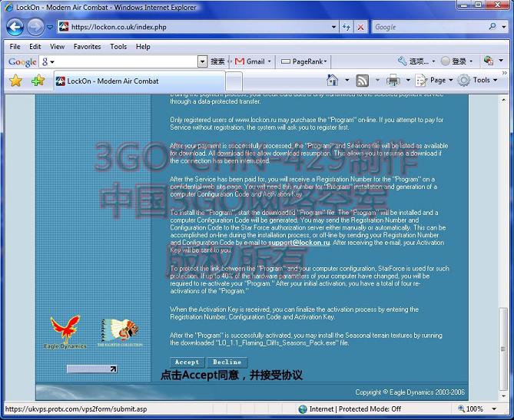Open search provider options dropdown
514x420 pixels.
503,27
